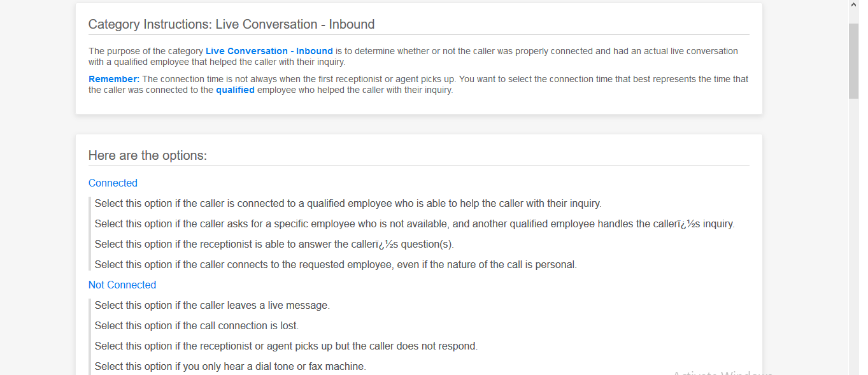Select the Not Connected option heading

[122, 285]
